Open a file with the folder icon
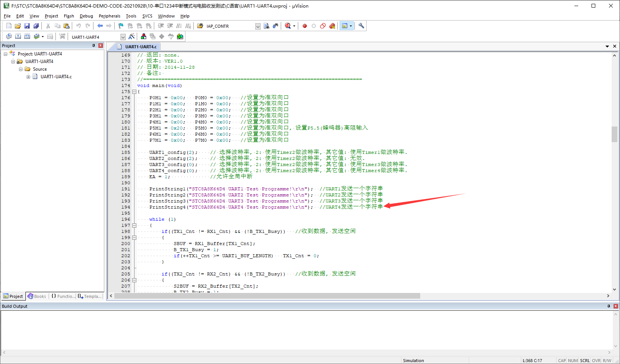This screenshot has height=364, width=620. 18,26
